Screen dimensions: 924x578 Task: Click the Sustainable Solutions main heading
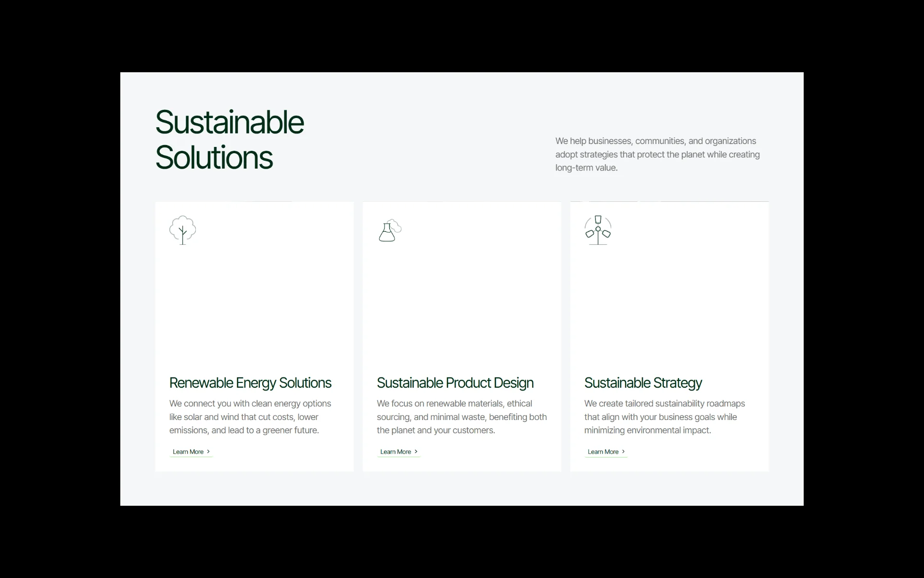pos(229,140)
